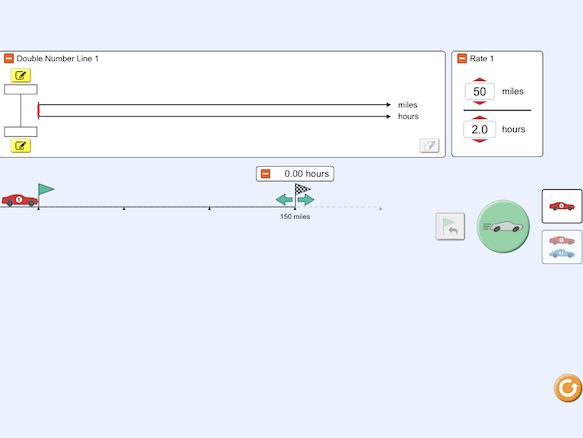Increase the hours value above 2.0

pos(480,118)
